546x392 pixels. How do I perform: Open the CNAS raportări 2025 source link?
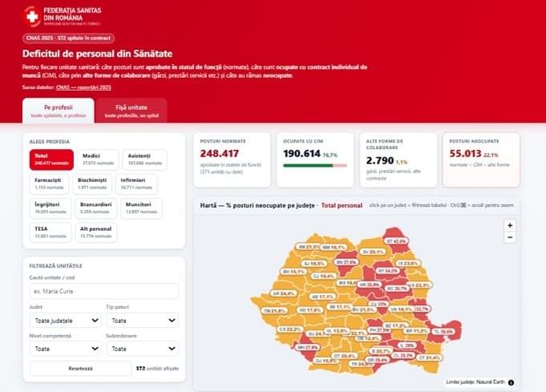coord(83,87)
